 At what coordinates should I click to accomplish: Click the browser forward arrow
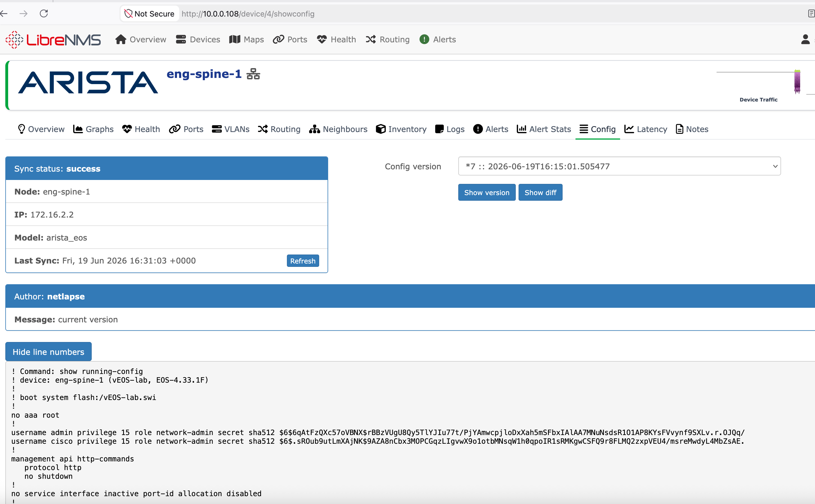(x=23, y=14)
